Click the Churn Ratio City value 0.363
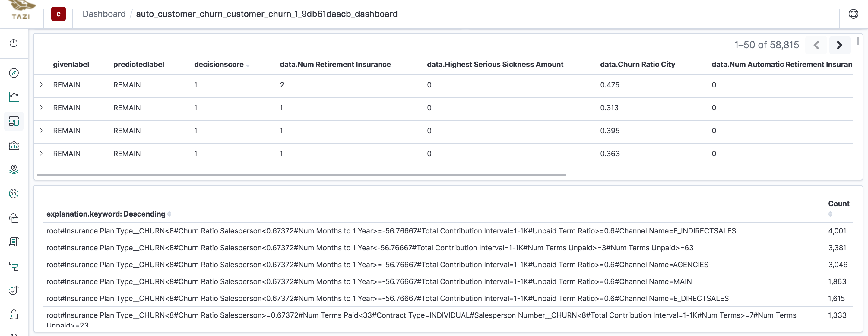The width and height of the screenshot is (868, 336). coord(610,154)
